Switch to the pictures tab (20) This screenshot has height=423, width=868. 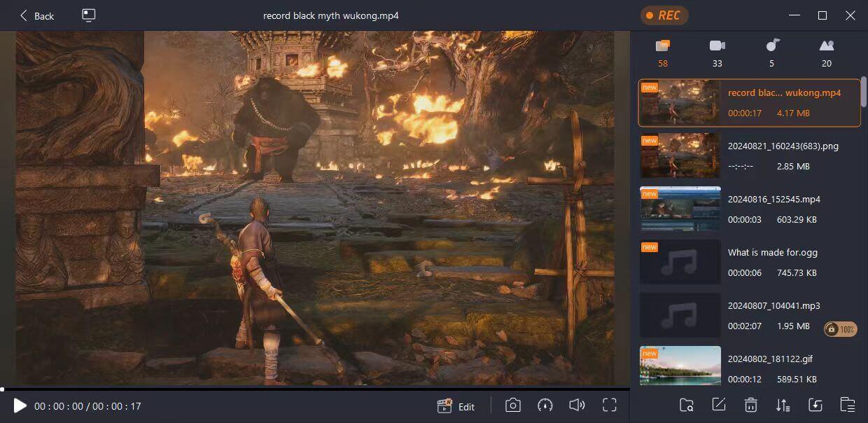(827, 53)
